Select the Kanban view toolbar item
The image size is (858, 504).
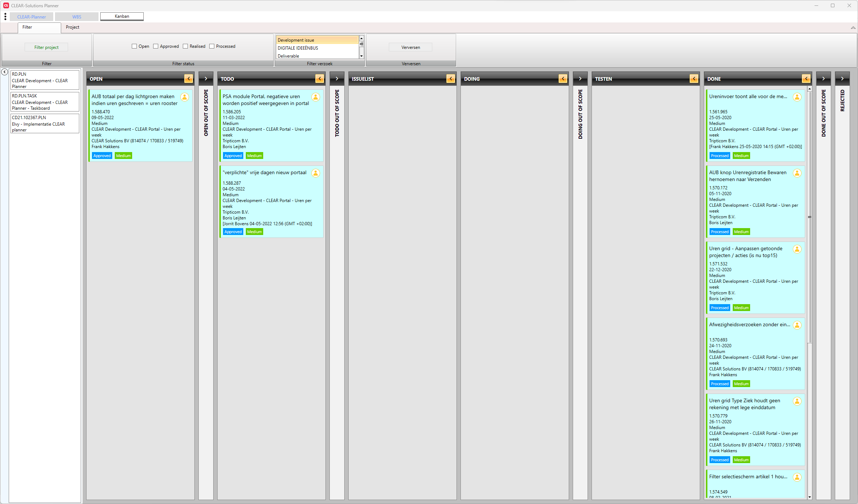click(122, 16)
